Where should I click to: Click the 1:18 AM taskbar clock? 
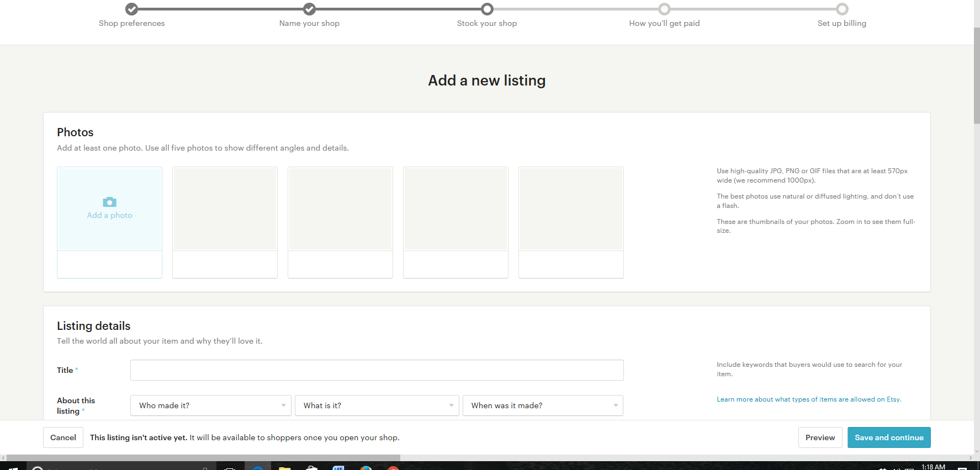click(933, 467)
